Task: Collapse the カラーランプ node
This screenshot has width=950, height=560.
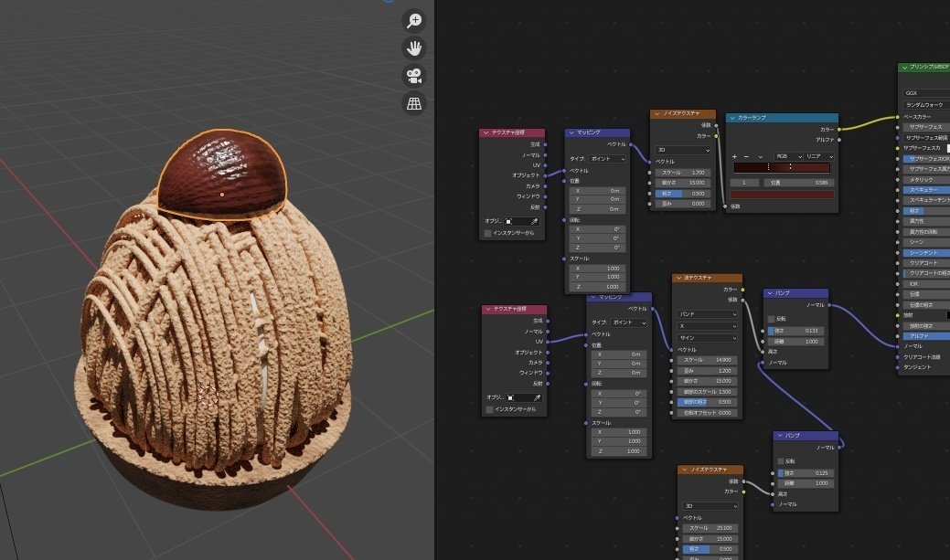Action: [731, 118]
